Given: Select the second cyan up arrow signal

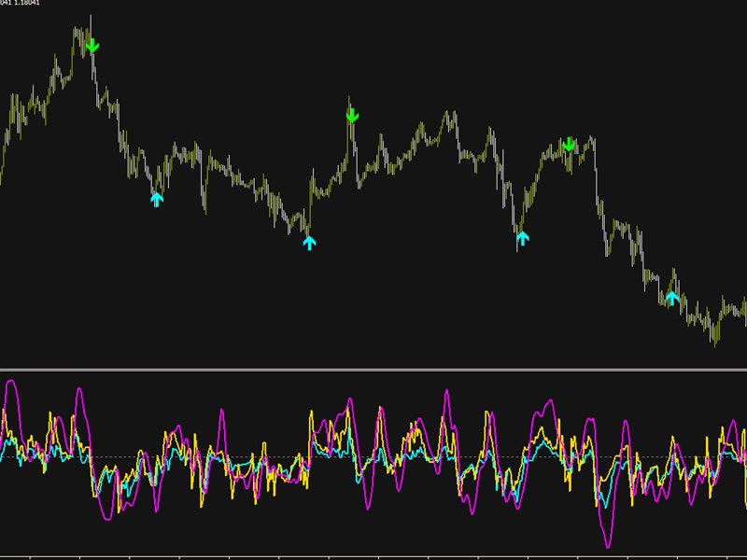Looking at the screenshot, I should click(309, 243).
